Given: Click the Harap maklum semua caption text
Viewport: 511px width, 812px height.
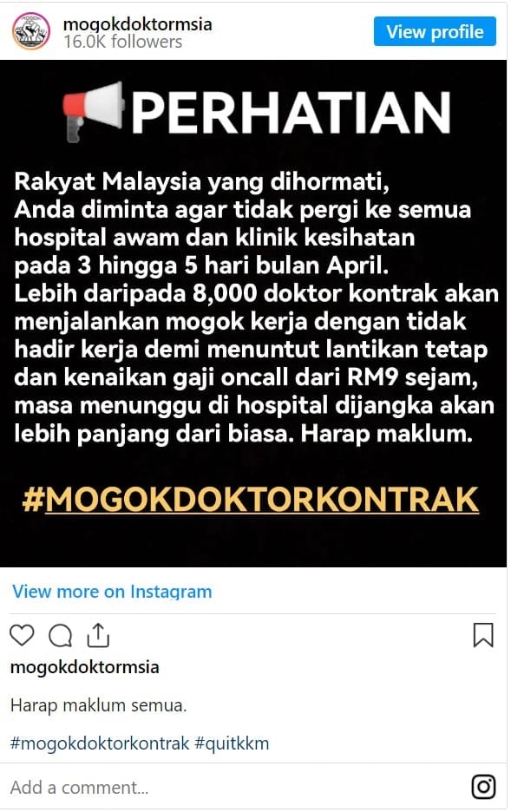Looking at the screenshot, I should [98, 705].
